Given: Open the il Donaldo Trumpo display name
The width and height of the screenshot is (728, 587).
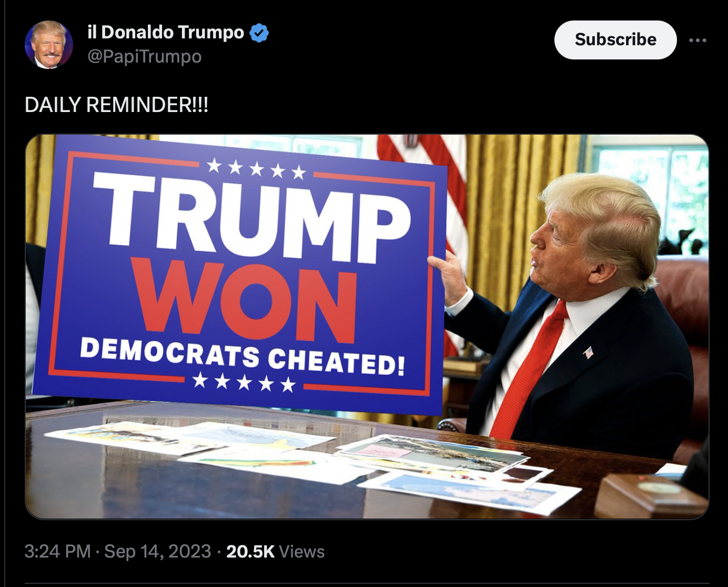Looking at the screenshot, I should pyautogui.click(x=166, y=33).
